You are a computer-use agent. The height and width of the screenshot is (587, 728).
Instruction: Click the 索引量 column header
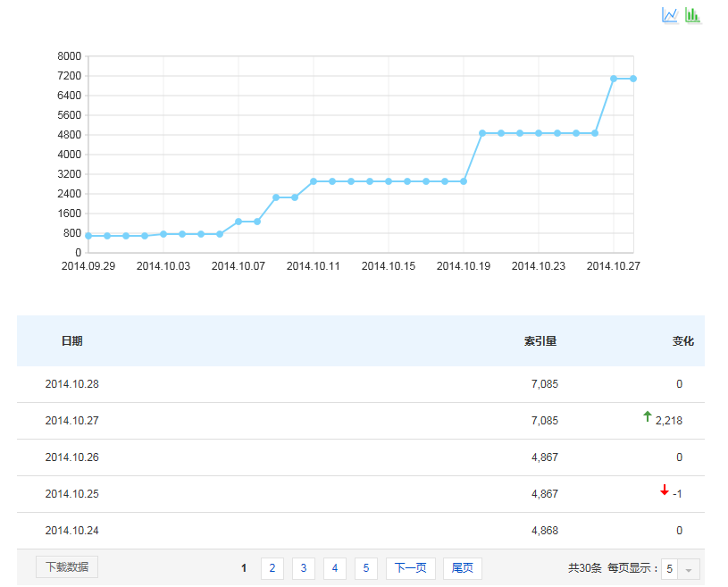(540, 341)
